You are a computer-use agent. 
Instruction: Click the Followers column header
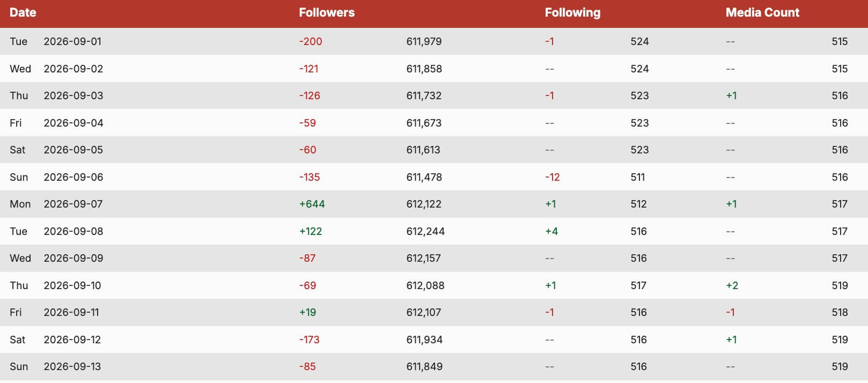click(327, 13)
